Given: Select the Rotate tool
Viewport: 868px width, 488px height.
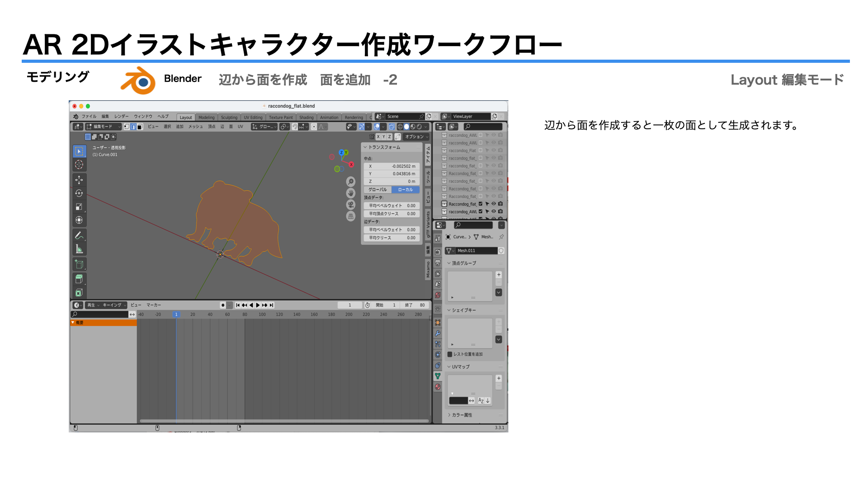Looking at the screenshot, I should tap(79, 193).
